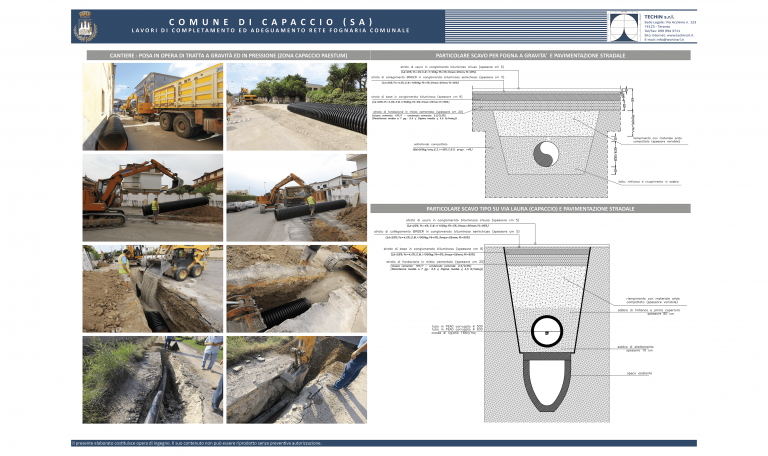
Task: Open the narrow grassy trench photo
Action: 152,377
